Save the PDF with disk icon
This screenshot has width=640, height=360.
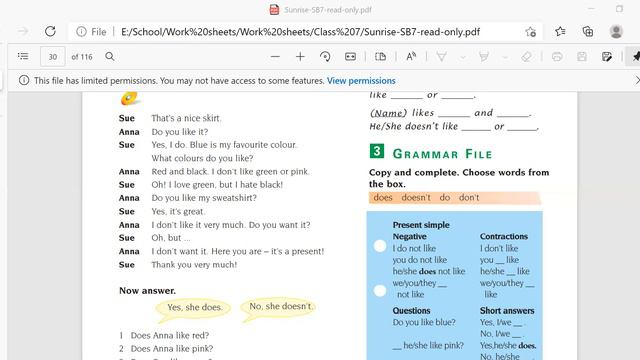pyautogui.click(x=582, y=57)
